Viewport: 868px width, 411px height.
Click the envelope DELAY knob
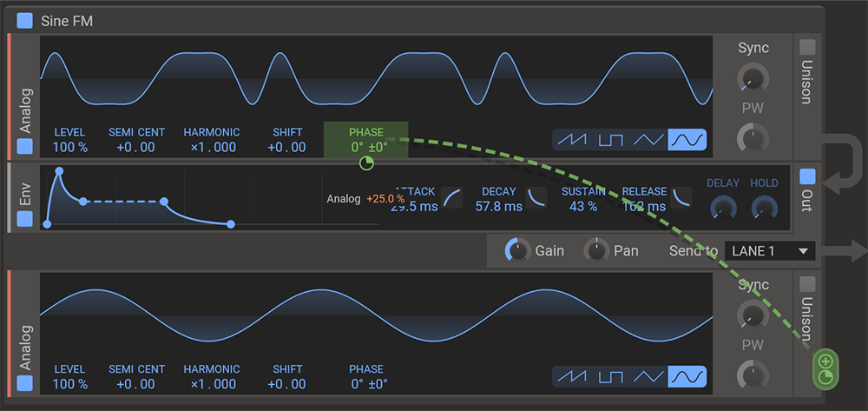pyautogui.click(x=722, y=209)
